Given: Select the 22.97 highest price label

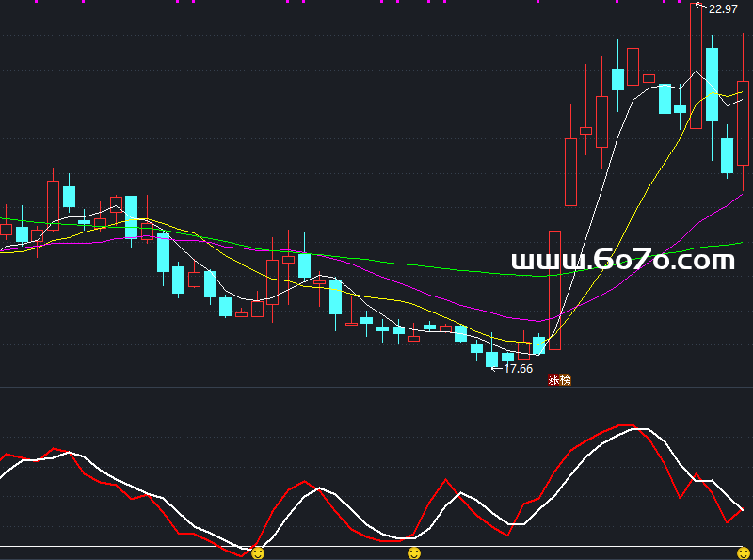Looking at the screenshot, I should click(723, 9).
